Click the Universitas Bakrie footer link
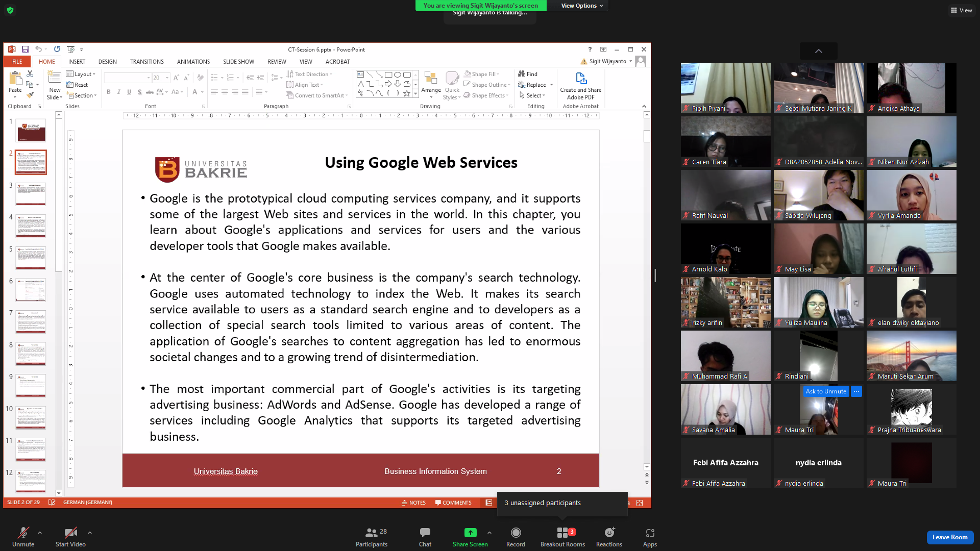Image resolution: width=980 pixels, height=551 pixels. (226, 471)
